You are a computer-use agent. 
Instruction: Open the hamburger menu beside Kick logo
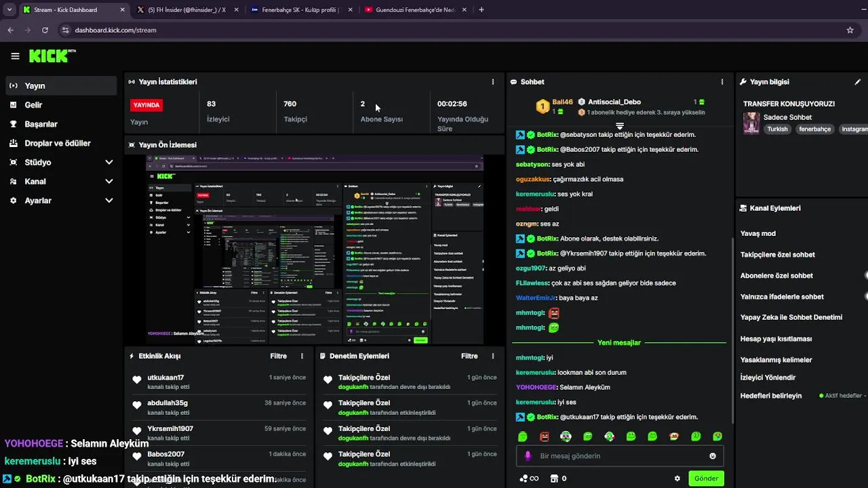(15, 56)
